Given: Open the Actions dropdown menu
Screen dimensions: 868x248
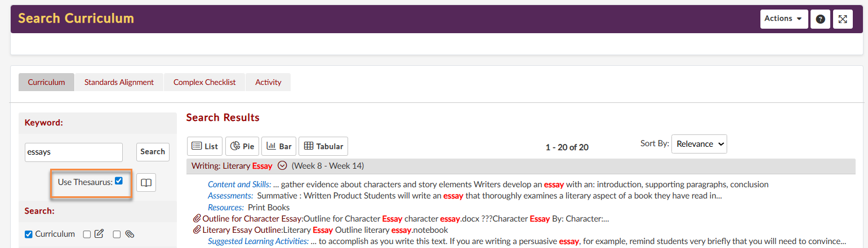Looking at the screenshot, I should 784,19.
